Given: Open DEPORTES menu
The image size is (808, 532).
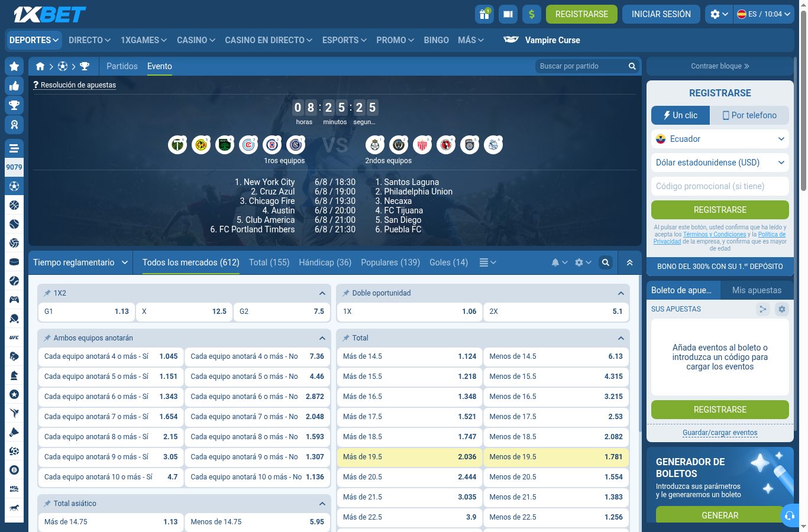Looking at the screenshot, I should pyautogui.click(x=34, y=40).
